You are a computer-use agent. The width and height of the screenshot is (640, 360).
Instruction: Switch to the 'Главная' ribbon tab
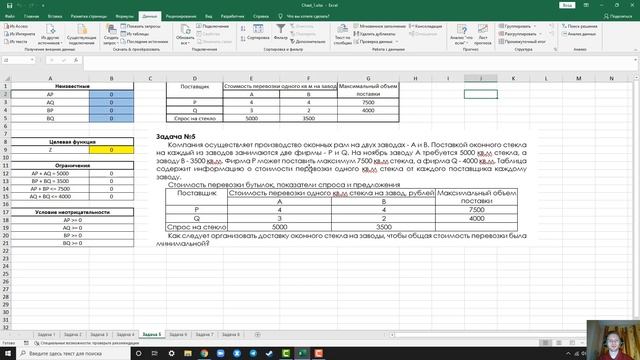[x=31, y=16]
